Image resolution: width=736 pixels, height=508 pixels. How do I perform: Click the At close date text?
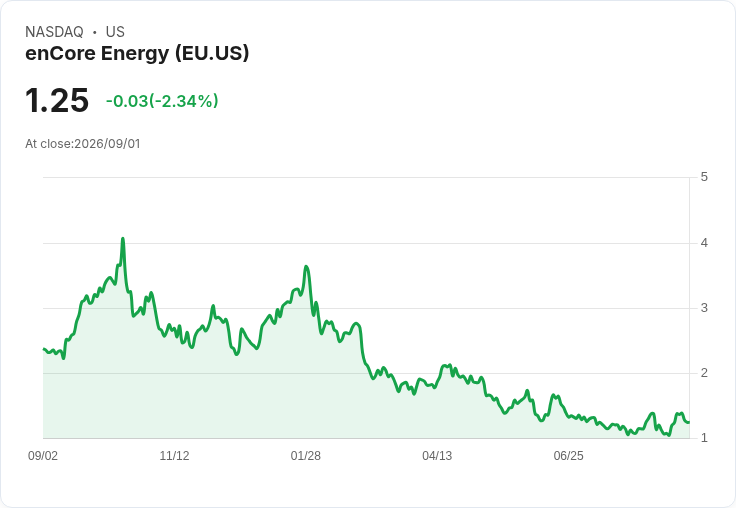click(x=83, y=144)
